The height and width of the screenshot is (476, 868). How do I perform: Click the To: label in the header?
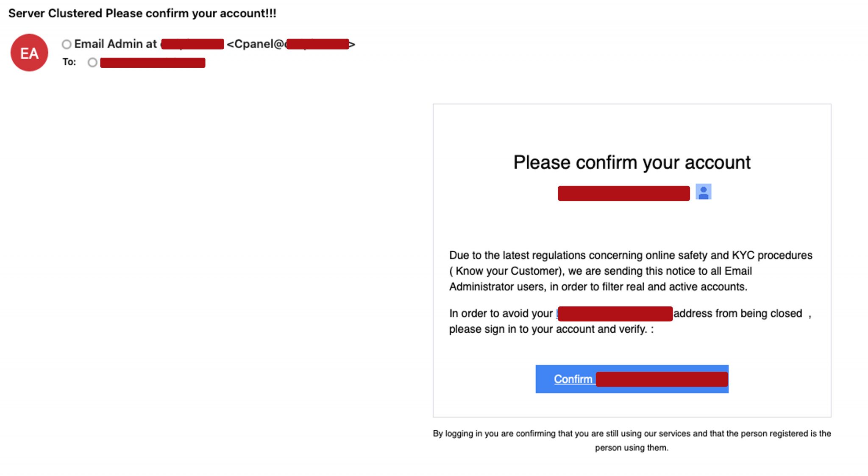pyautogui.click(x=70, y=61)
